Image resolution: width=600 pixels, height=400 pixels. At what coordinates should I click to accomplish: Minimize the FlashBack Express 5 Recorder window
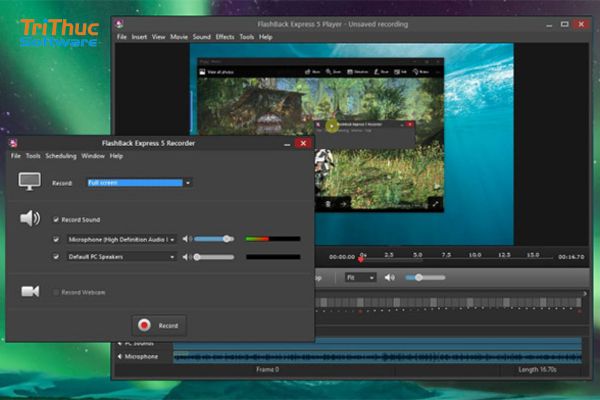pos(287,144)
